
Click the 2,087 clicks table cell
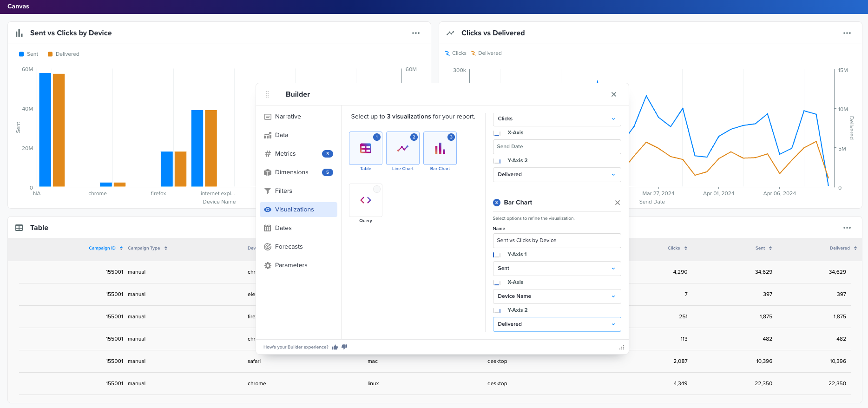680,361
